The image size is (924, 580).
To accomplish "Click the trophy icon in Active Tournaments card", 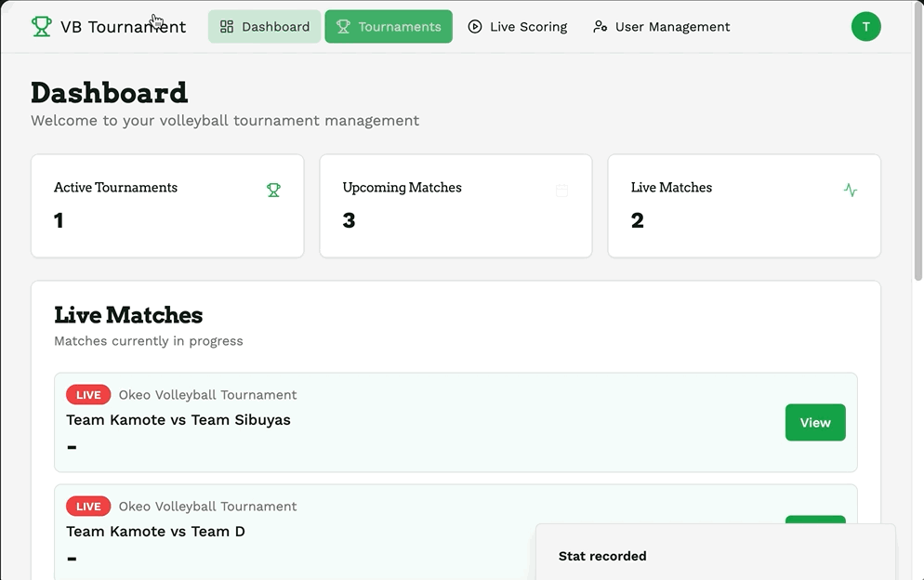I will pyautogui.click(x=273, y=191).
